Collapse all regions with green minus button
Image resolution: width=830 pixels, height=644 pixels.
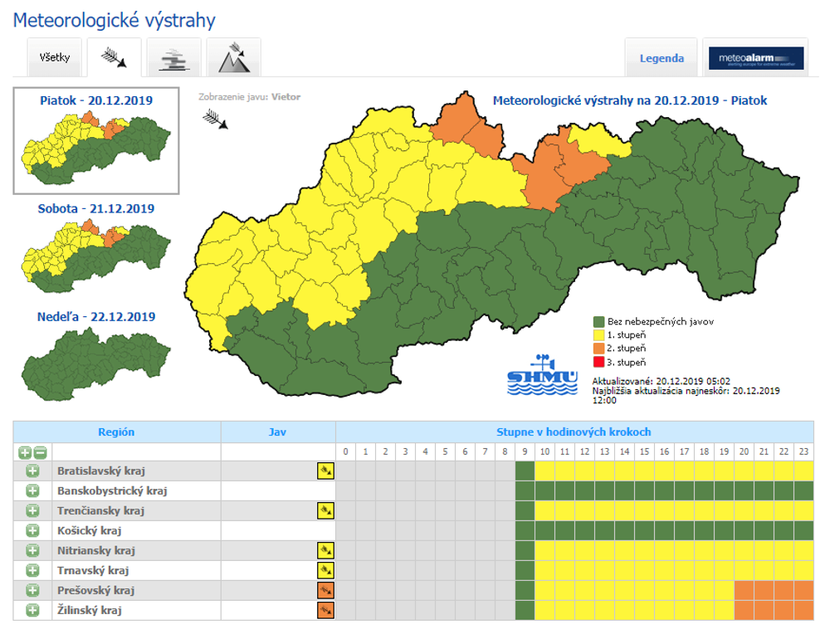40,452
